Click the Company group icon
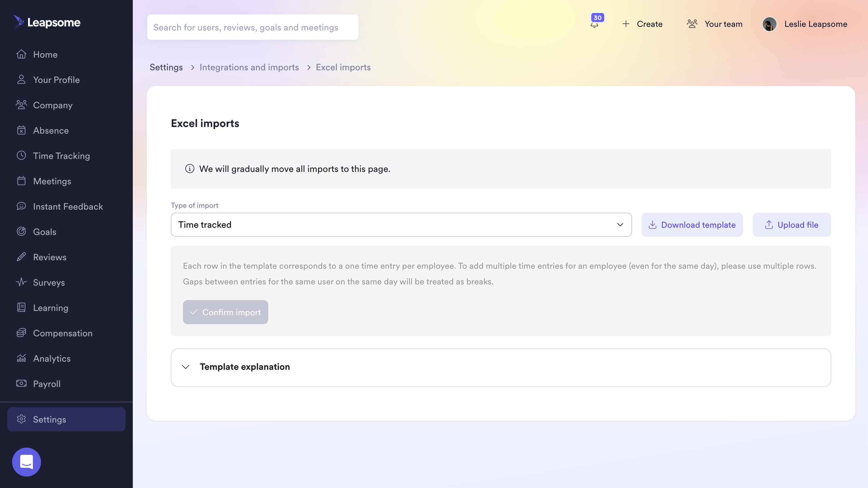This screenshot has width=868, height=488. tap(21, 105)
